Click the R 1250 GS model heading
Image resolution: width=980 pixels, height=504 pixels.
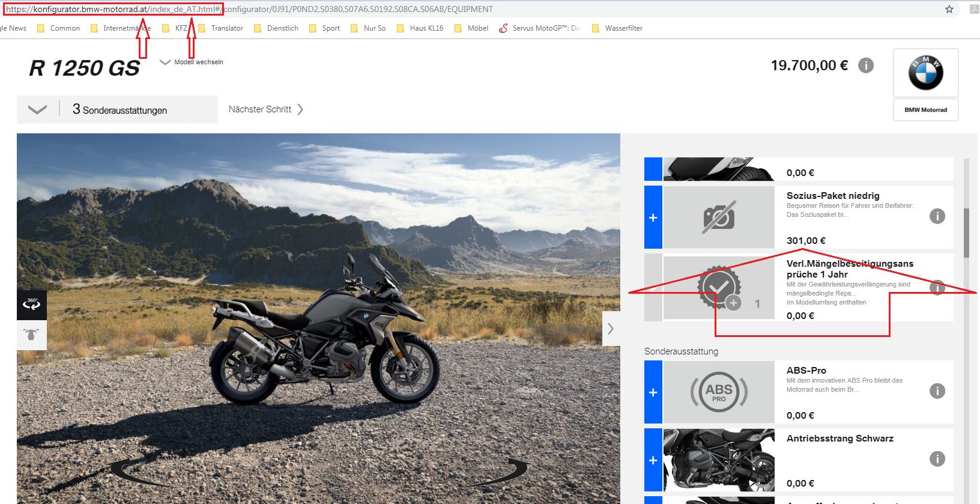point(84,68)
